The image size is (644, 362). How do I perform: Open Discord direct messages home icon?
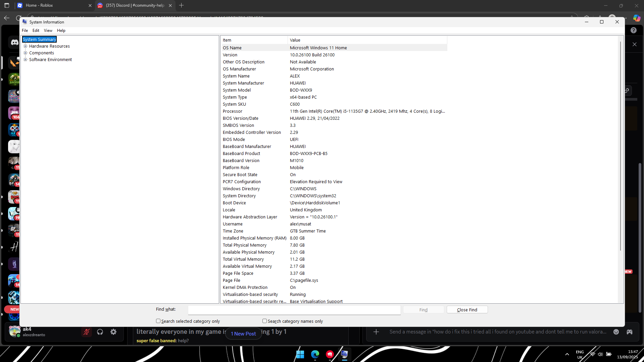[x=14, y=43]
